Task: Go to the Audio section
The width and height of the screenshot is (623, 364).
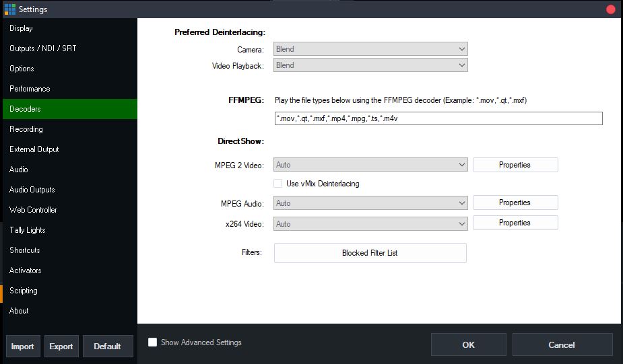Action: point(70,170)
